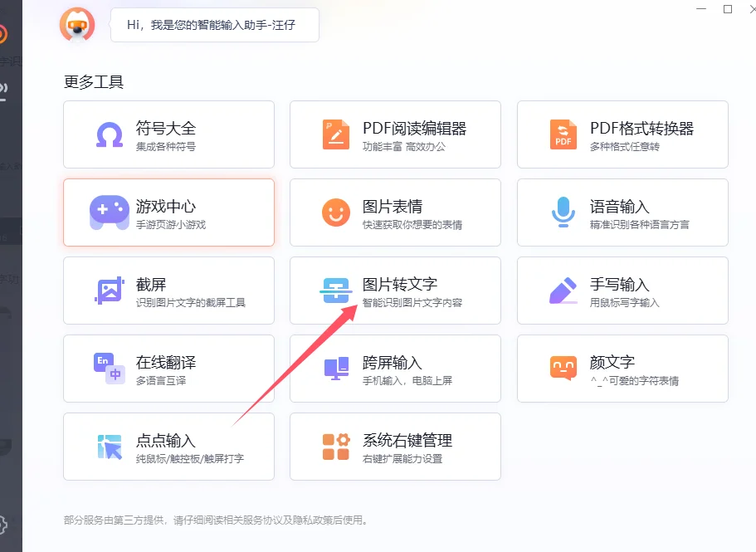This screenshot has height=552, width=756.
Task: Start 语音输入 voice input
Action: pos(622,212)
